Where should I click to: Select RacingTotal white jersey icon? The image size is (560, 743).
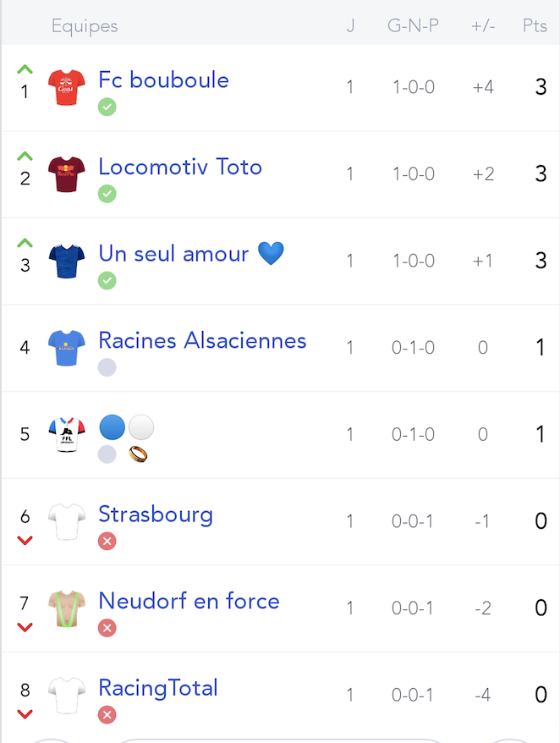[66, 695]
